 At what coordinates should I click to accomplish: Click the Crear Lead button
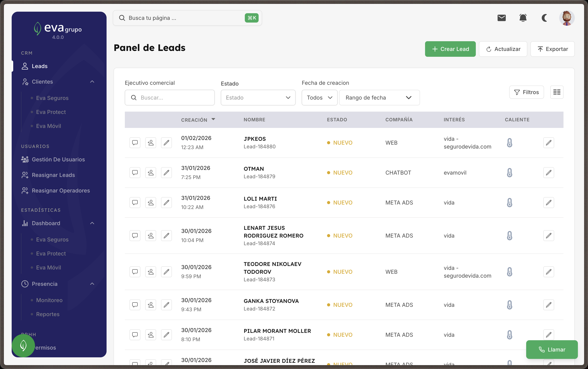point(450,49)
